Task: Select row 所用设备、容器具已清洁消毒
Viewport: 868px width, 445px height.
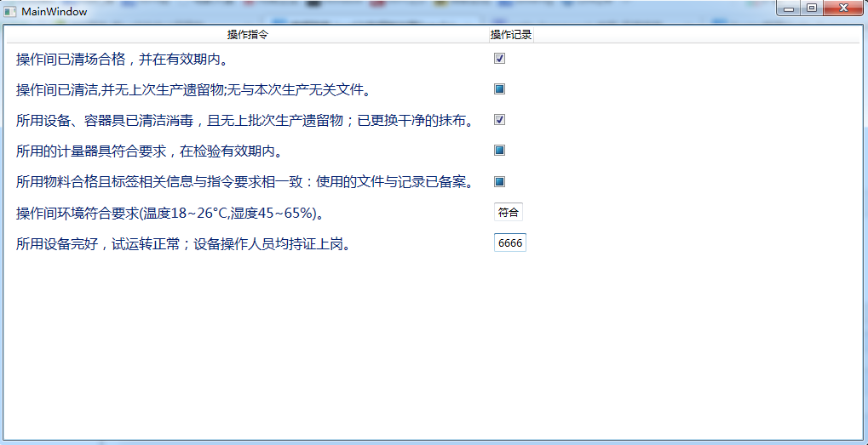Action: click(434, 120)
